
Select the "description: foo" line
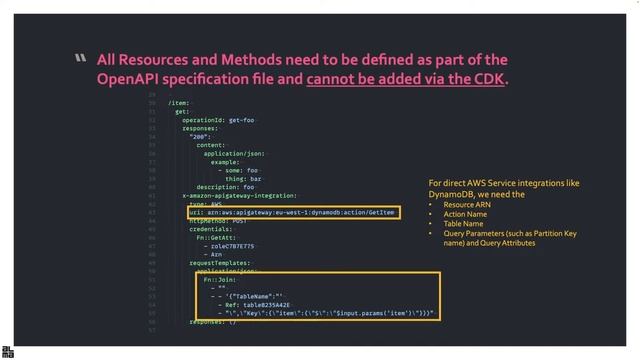pyautogui.click(x=225, y=187)
